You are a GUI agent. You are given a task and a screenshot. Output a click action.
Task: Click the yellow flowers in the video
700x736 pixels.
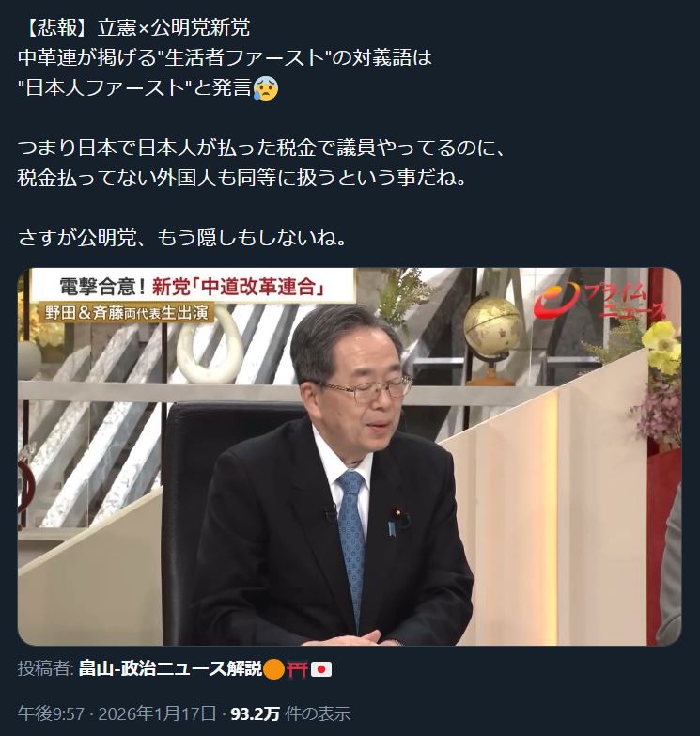[661, 348]
